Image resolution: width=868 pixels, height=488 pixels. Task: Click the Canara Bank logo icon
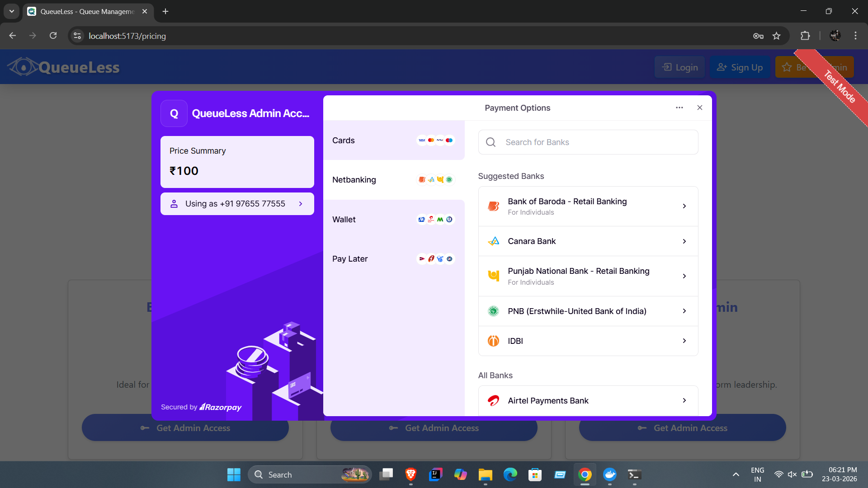[493, 241]
